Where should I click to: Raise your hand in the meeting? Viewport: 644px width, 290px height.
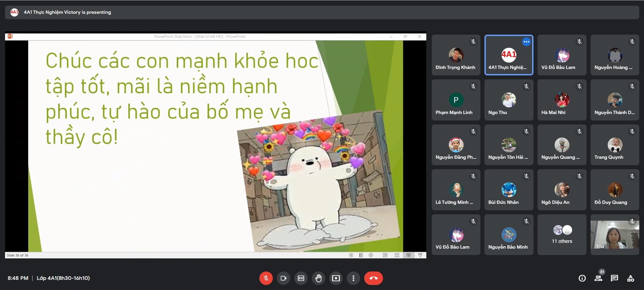click(x=318, y=278)
